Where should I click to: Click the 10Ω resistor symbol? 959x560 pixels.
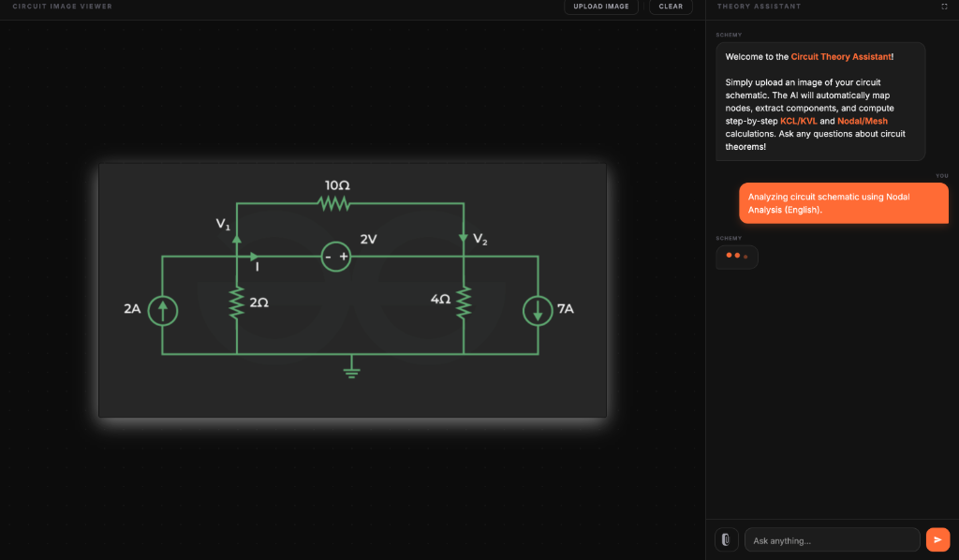pyautogui.click(x=334, y=203)
